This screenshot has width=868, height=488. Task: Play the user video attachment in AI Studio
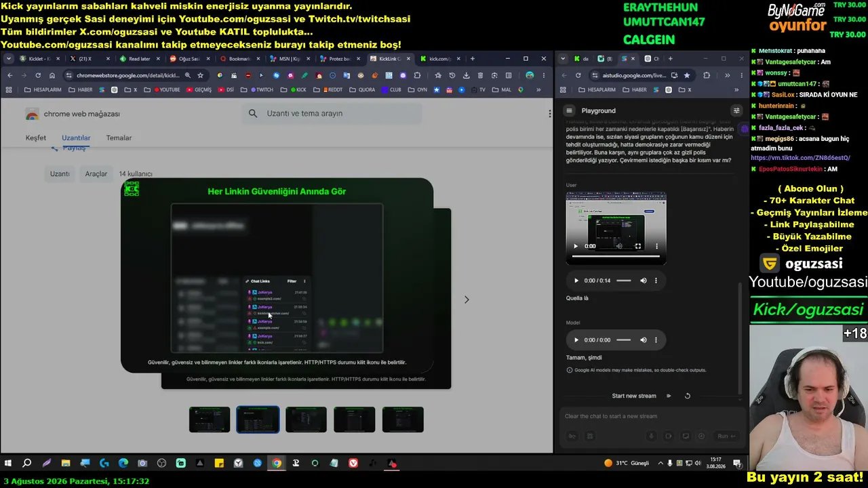[x=576, y=246]
